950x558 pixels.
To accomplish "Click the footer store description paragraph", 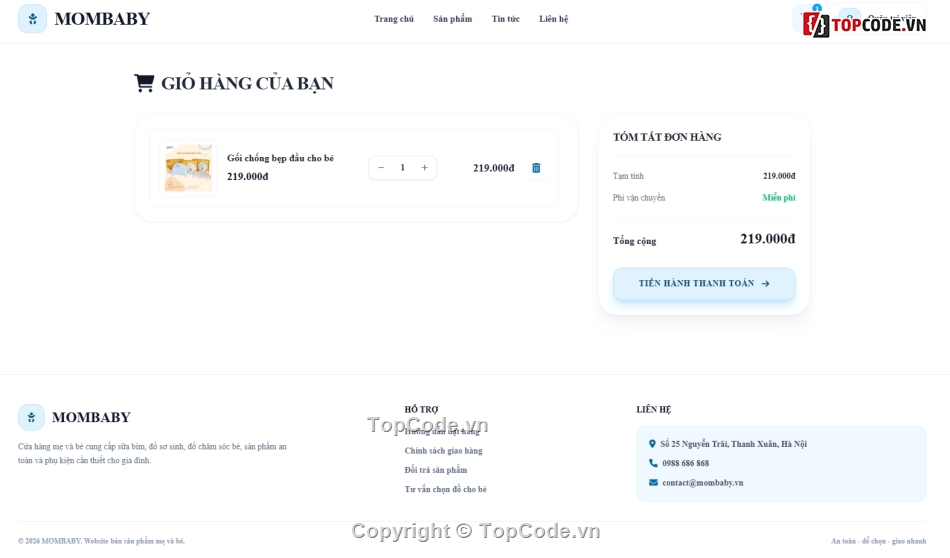I will [152, 453].
